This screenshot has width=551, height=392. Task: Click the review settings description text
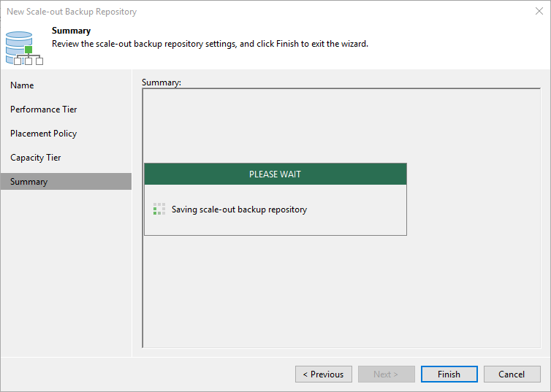click(x=210, y=44)
